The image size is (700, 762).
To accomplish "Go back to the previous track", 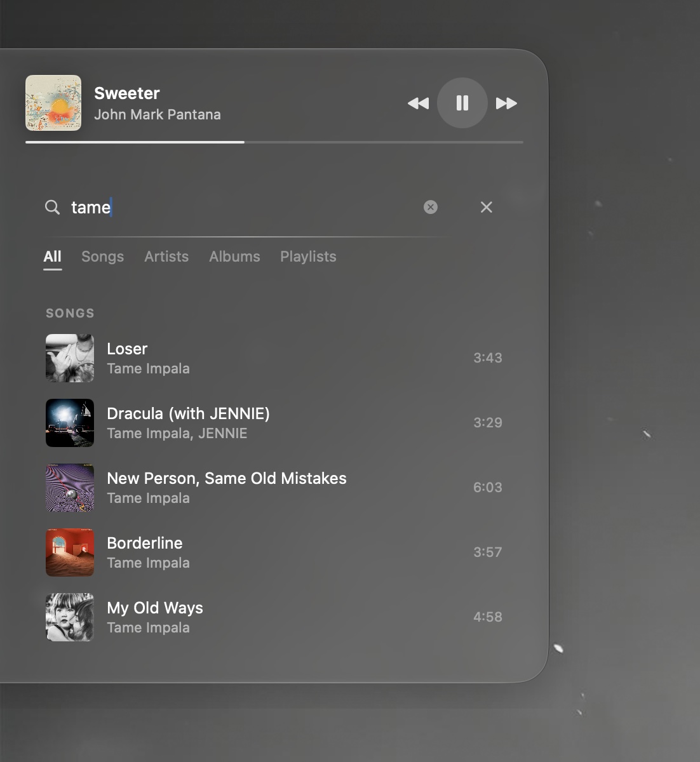I will coord(418,103).
